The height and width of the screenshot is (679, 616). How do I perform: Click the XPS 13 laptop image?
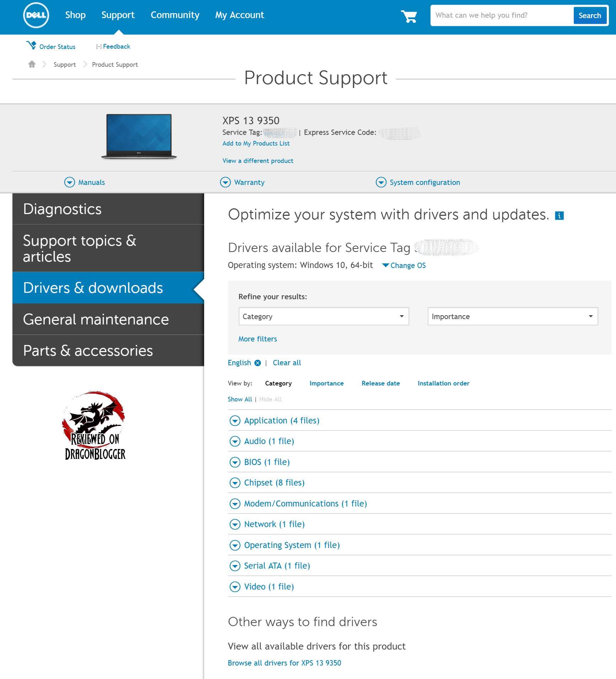coord(139,136)
